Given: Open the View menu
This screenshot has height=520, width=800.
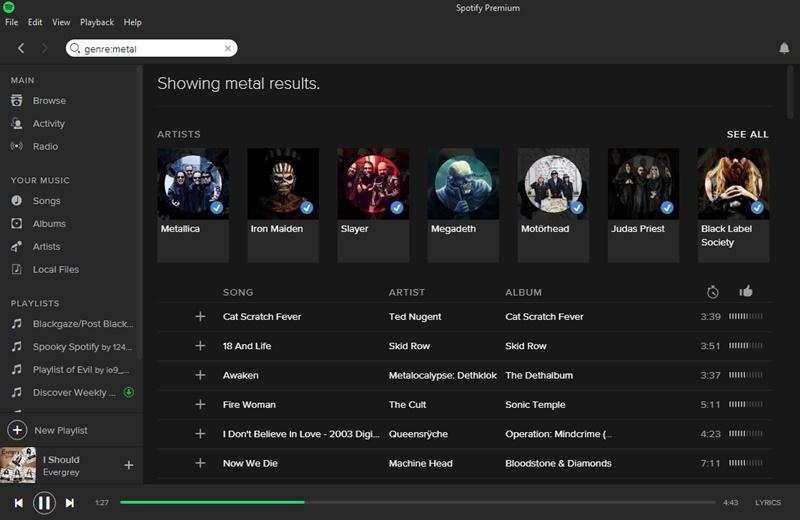Looking at the screenshot, I should pos(61,22).
